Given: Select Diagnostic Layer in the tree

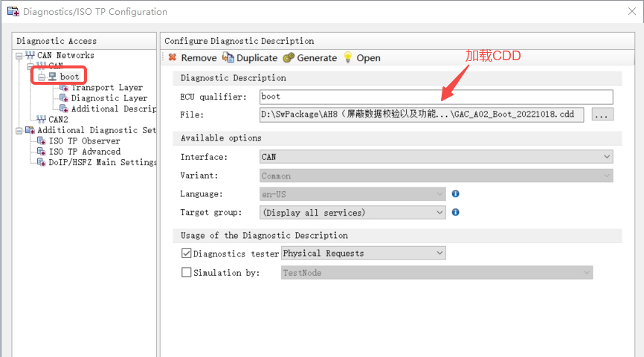Looking at the screenshot, I should click(x=109, y=97).
